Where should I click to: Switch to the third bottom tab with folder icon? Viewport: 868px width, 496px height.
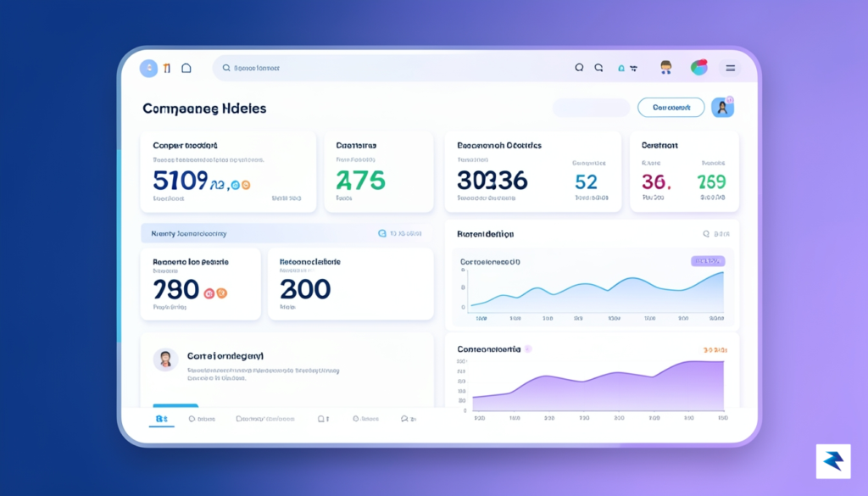[x=265, y=419]
